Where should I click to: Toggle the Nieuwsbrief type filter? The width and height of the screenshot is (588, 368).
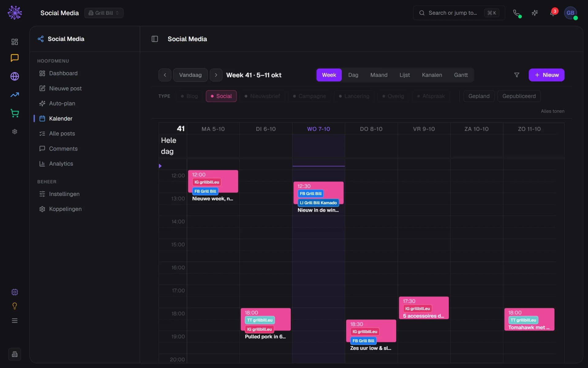coord(262,96)
